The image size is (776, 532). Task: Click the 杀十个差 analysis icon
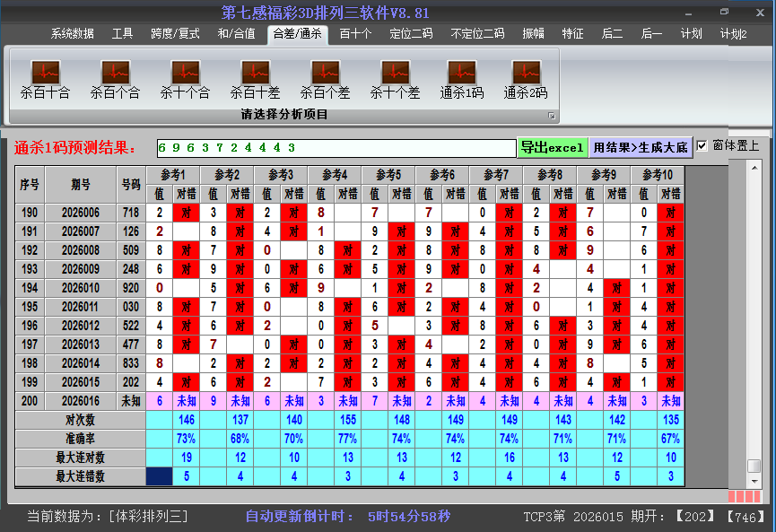[395, 78]
